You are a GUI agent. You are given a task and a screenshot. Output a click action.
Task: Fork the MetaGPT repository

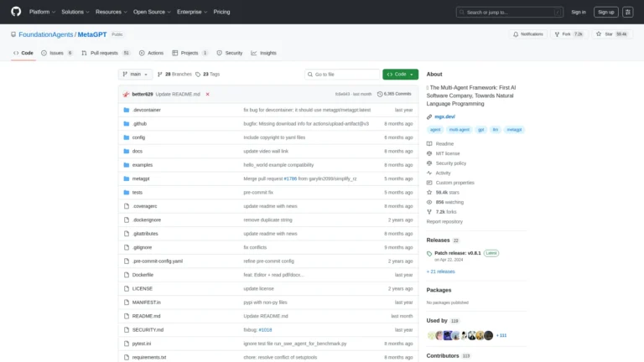pyautogui.click(x=566, y=34)
